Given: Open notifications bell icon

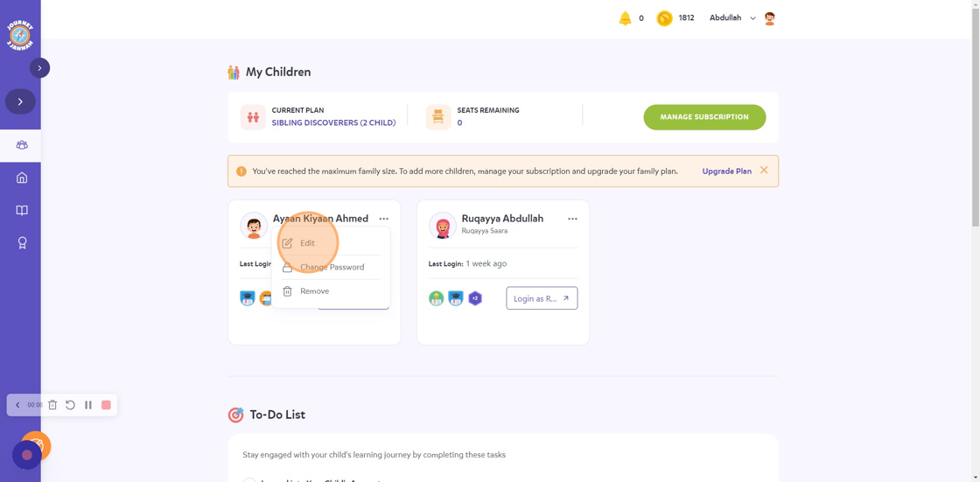Looking at the screenshot, I should 625,18.
